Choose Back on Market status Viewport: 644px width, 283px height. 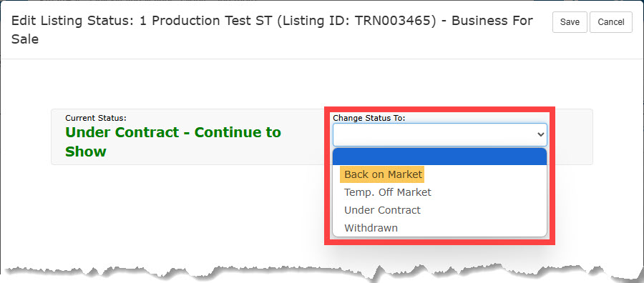383,174
